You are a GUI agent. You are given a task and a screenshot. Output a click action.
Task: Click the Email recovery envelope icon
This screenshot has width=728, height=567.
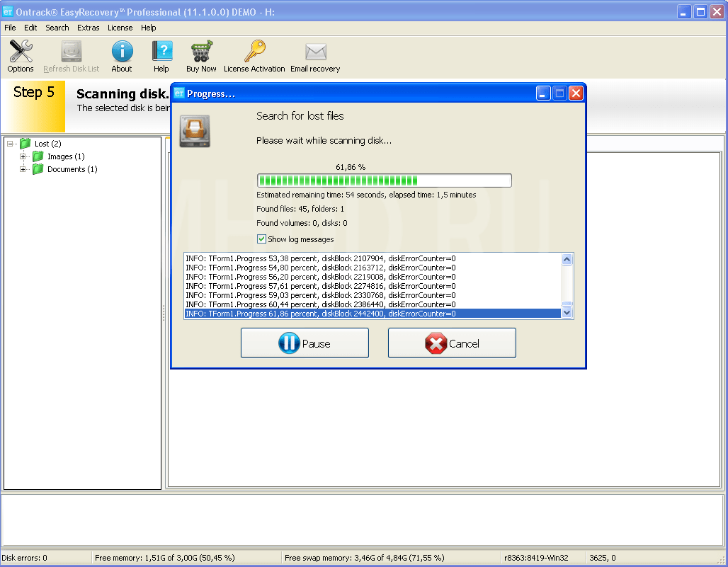pyautogui.click(x=316, y=52)
